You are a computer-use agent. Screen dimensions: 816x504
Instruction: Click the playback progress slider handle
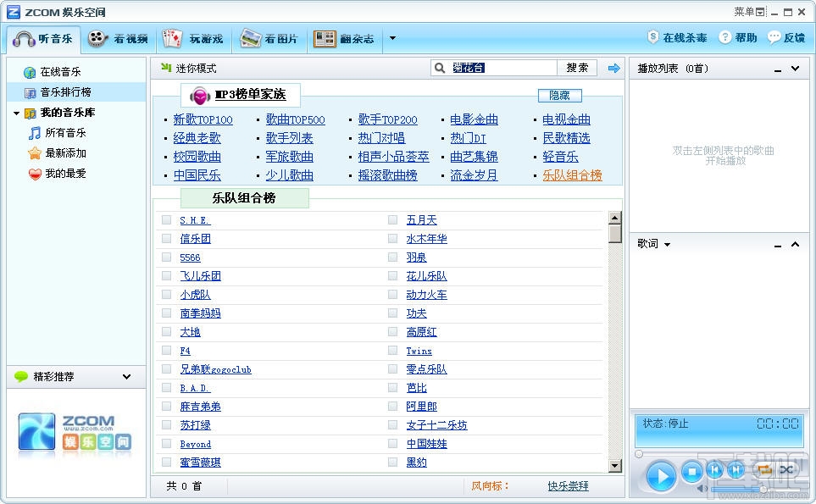tap(639, 454)
